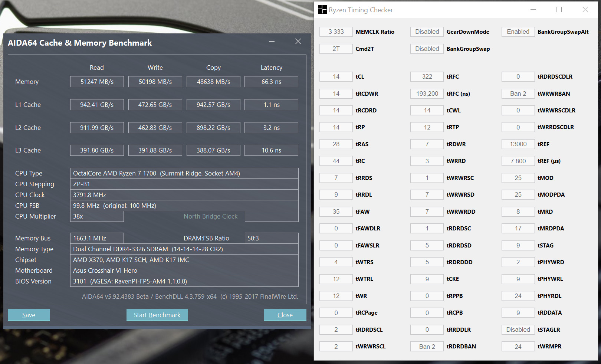The width and height of the screenshot is (601, 364).
Task: Click the MEMCLK Ratio value 3 333
Action: pyautogui.click(x=336, y=32)
